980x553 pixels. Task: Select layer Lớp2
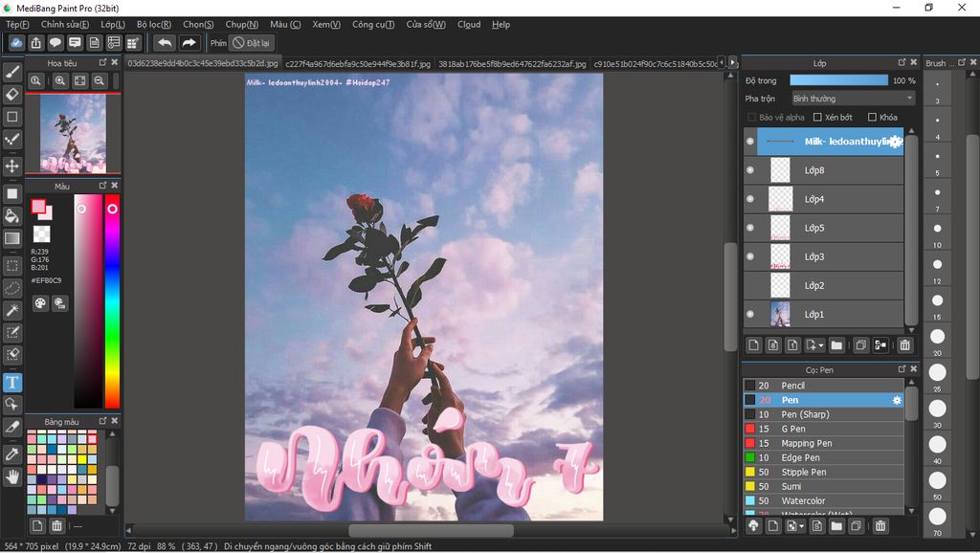click(824, 285)
